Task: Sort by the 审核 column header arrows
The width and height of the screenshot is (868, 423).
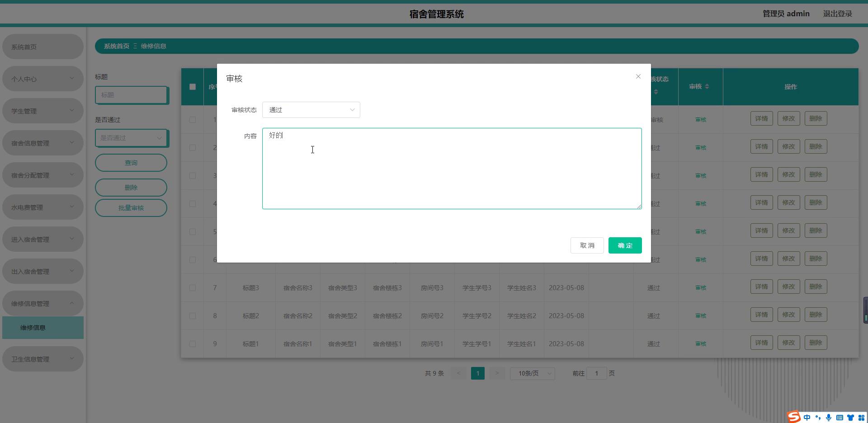Action: tap(707, 86)
